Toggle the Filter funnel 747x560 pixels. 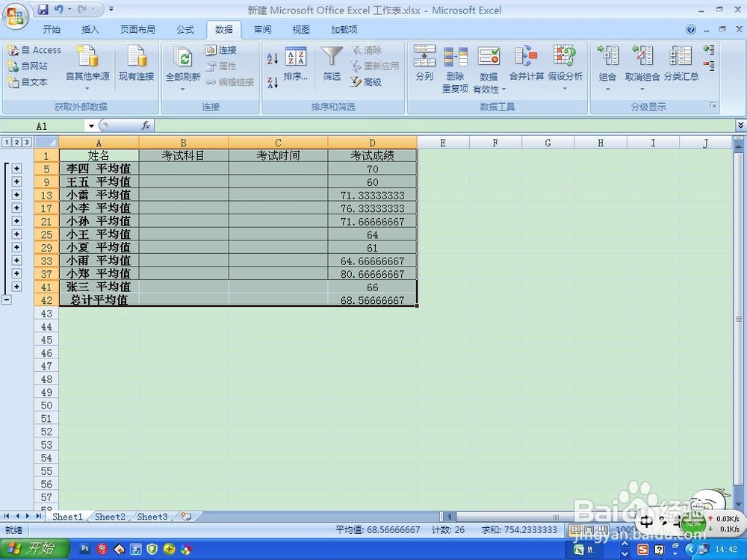332,63
